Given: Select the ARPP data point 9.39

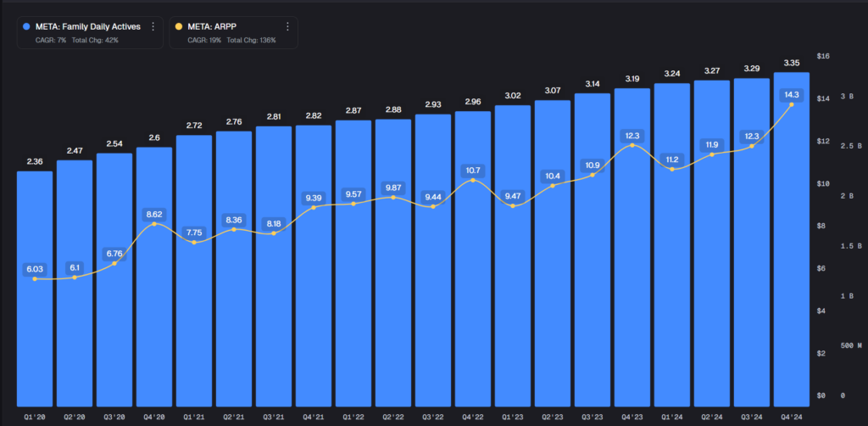Looking at the screenshot, I should (314, 207).
